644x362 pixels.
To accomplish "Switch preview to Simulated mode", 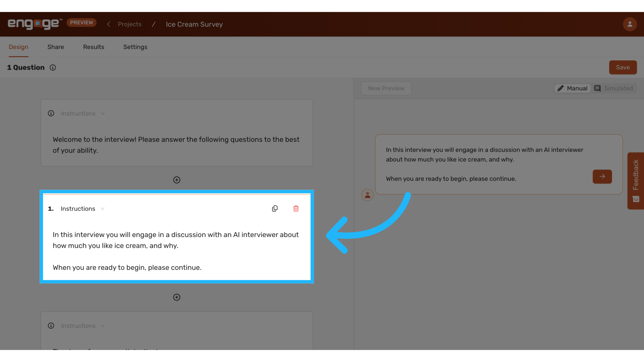I will click(x=614, y=88).
